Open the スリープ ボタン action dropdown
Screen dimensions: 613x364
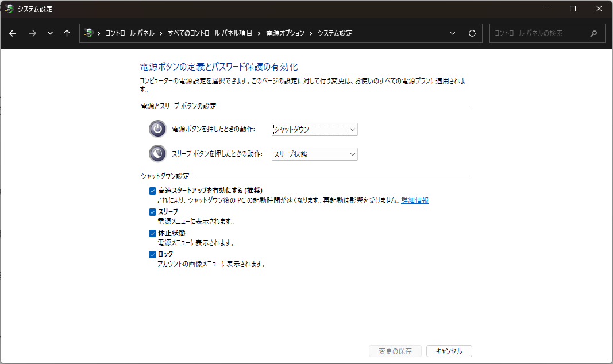tap(314, 154)
